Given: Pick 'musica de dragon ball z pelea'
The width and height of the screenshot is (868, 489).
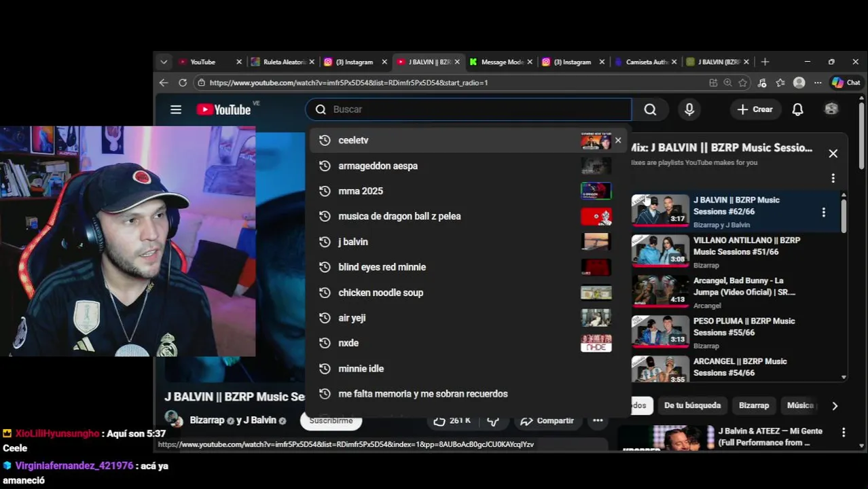Looking at the screenshot, I should [469, 216].
